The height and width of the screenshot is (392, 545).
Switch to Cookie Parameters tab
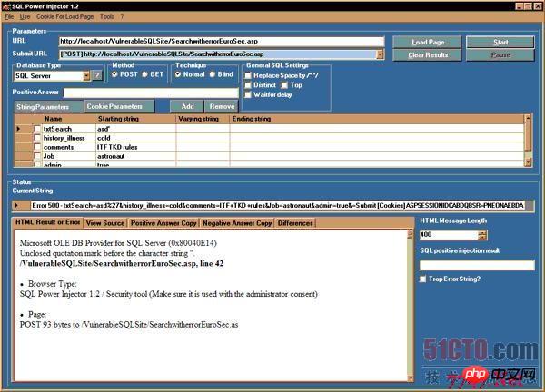click(119, 106)
